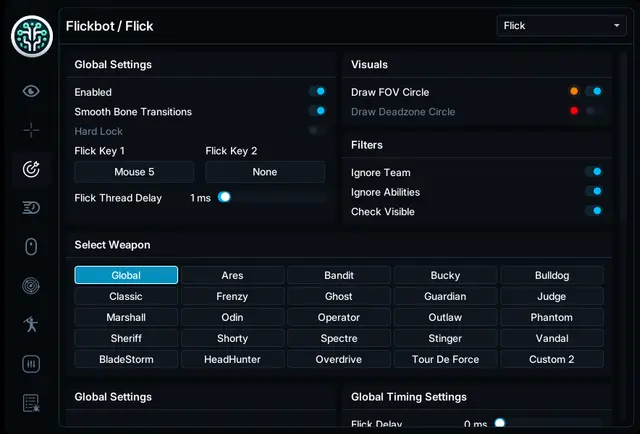640x434 pixels.
Task: Select the Vandal weapon tab
Action: pos(552,338)
